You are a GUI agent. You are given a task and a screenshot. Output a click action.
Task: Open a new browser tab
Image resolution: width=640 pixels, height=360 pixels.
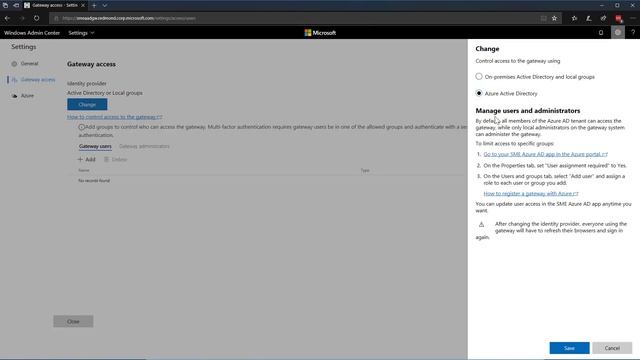[94, 5]
